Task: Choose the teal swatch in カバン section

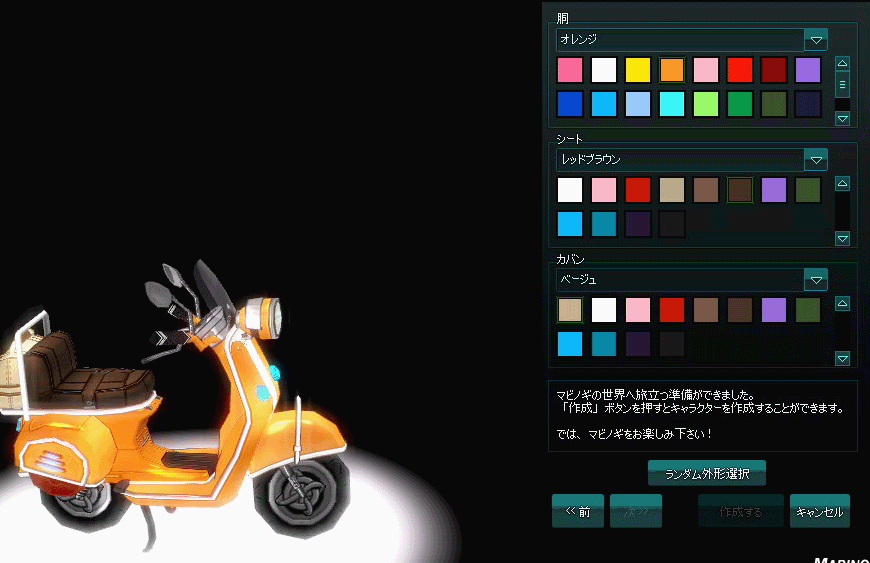Action: (604, 344)
